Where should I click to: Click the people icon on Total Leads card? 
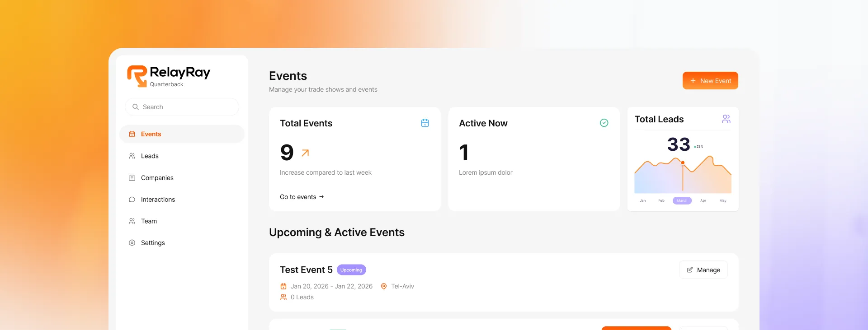point(726,119)
